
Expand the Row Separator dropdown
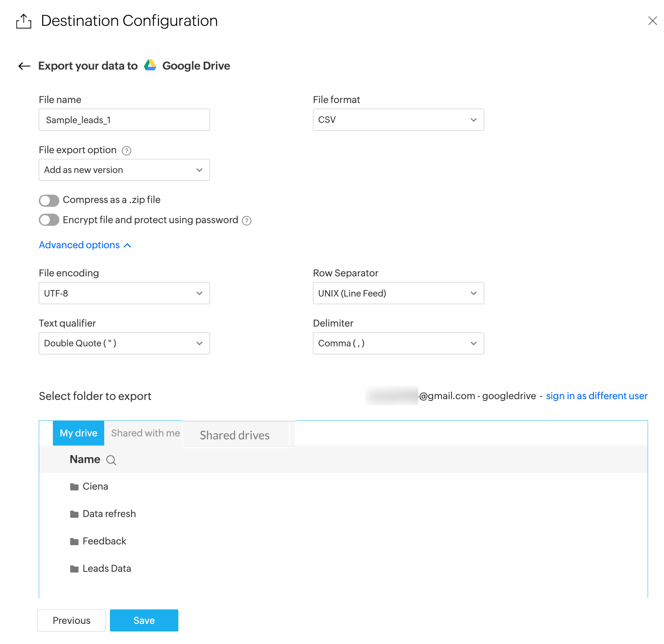pyautogui.click(x=398, y=293)
